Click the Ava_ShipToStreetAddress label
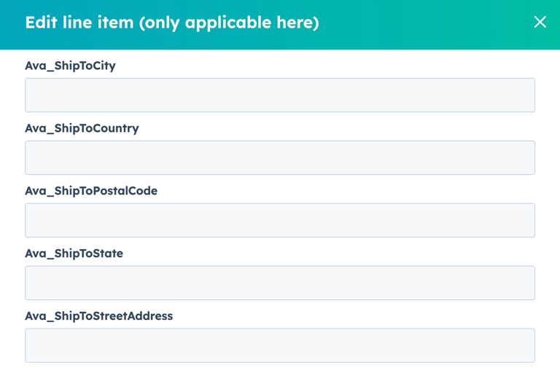Image resolution: width=560 pixels, height=392 pixels. (98, 316)
